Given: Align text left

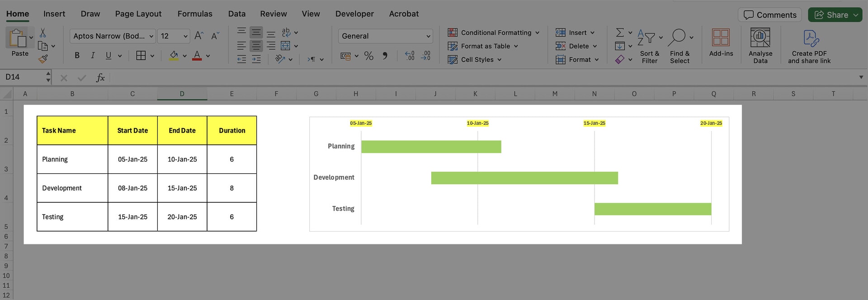Looking at the screenshot, I should (x=242, y=46).
